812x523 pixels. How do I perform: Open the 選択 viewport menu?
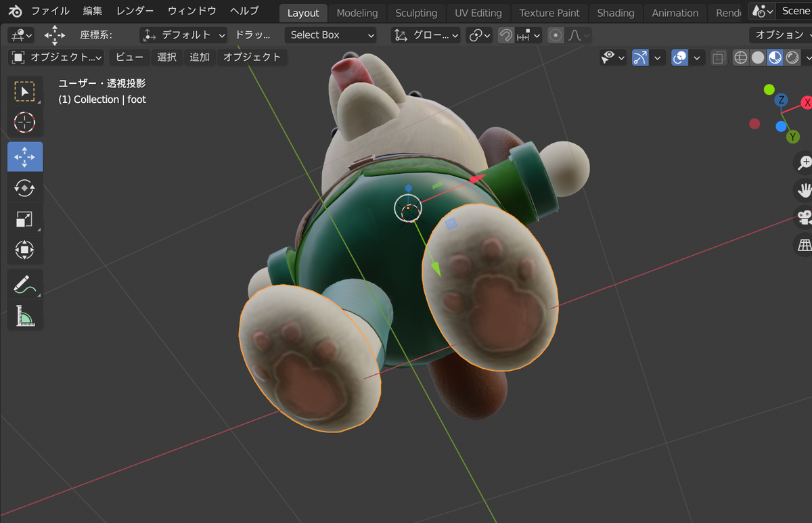[167, 58]
